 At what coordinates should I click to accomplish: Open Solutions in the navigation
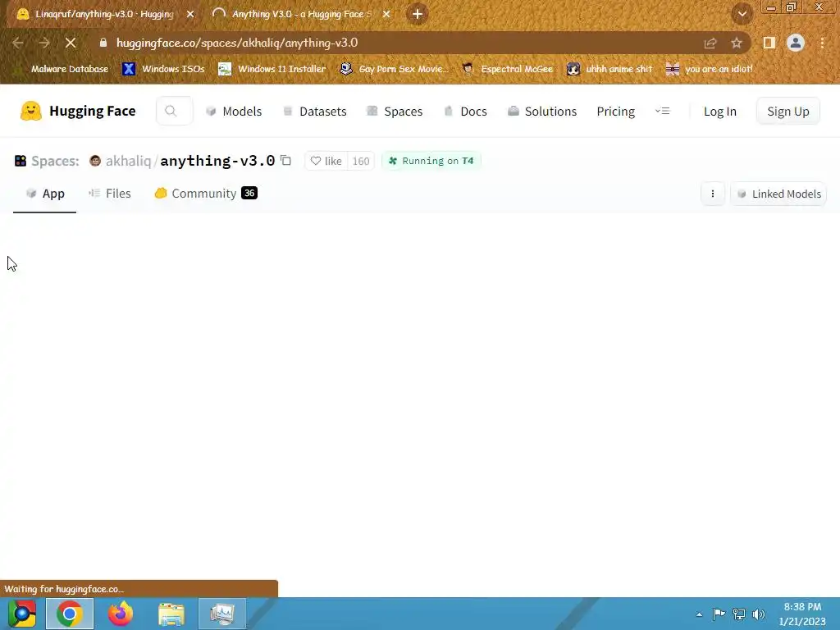[x=542, y=112]
